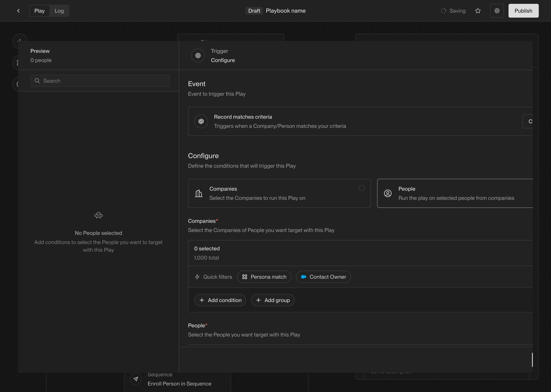This screenshot has height=392, width=551.
Task: Click the Saving spinner indicator
Action: coord(443,11)
